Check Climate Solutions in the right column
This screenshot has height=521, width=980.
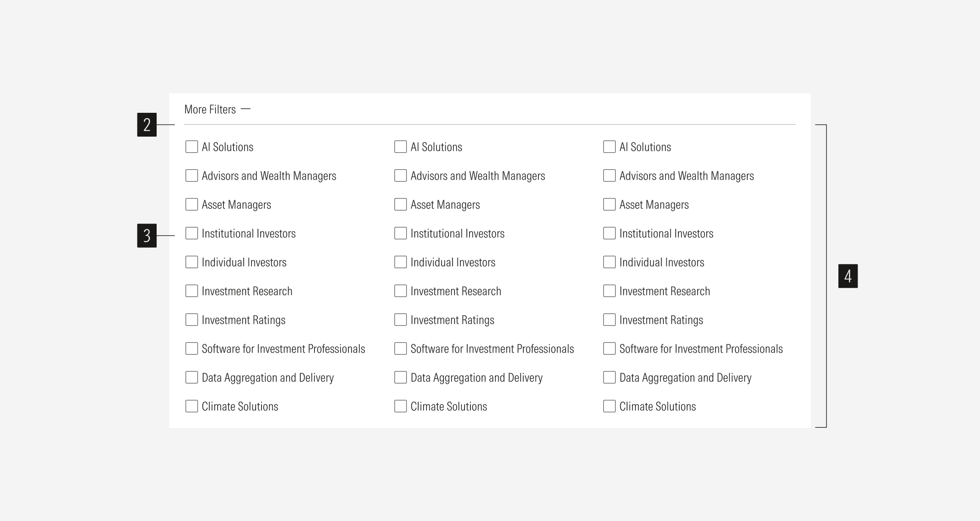609,406
